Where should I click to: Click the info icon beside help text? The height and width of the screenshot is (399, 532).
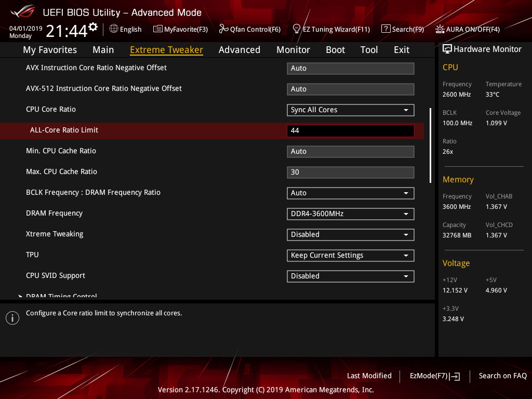12,318
